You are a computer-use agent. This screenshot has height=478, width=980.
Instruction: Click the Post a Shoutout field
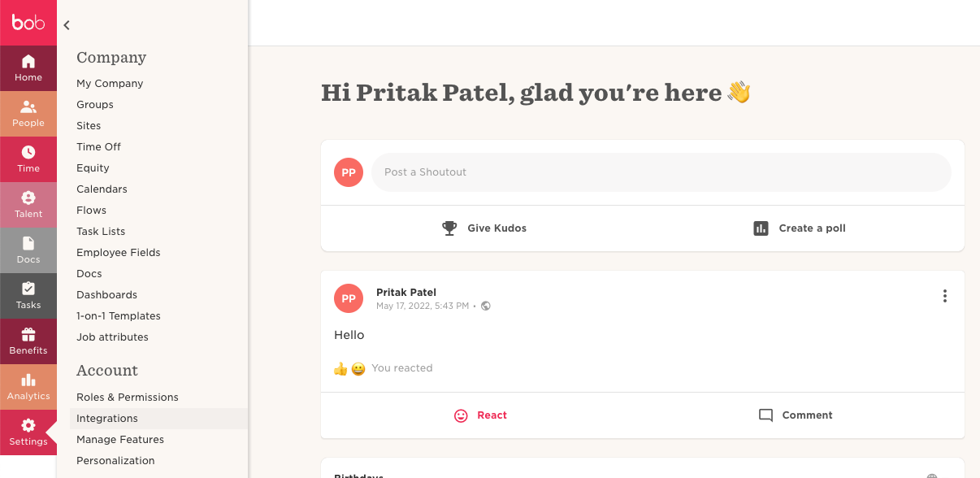coord(661,172)
